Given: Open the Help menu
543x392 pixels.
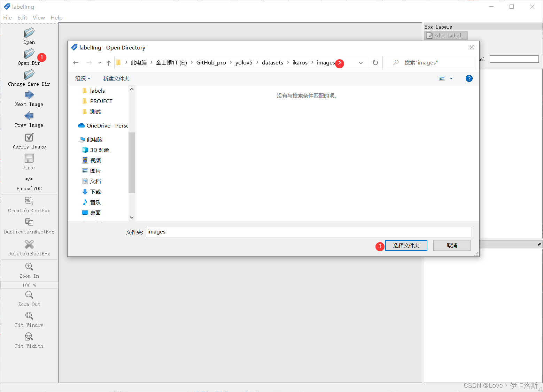Looking at the screenshot, I should 56,18.
